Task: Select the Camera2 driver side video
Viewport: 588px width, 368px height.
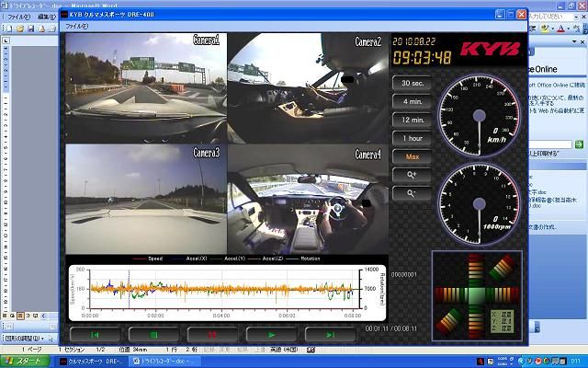Action: point(308,88)
